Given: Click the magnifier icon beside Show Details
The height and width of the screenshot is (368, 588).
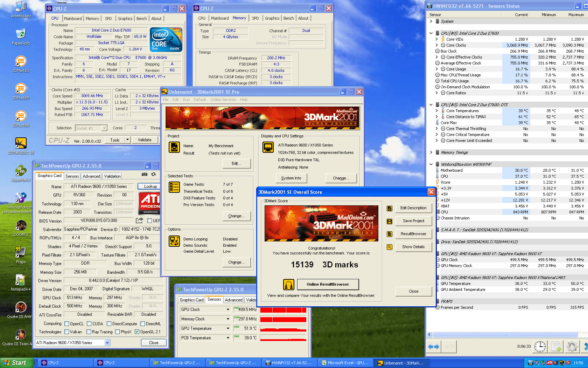Looking at the screenshot, I should point(390,247).
